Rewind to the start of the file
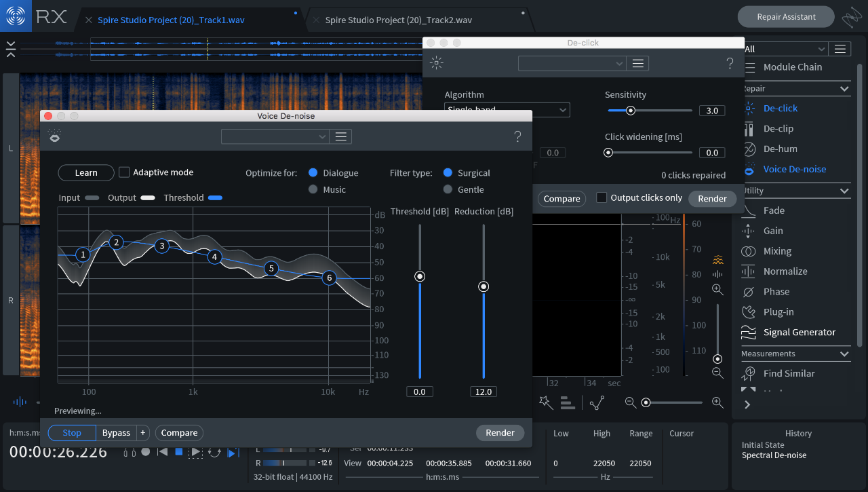 [162, 452]
